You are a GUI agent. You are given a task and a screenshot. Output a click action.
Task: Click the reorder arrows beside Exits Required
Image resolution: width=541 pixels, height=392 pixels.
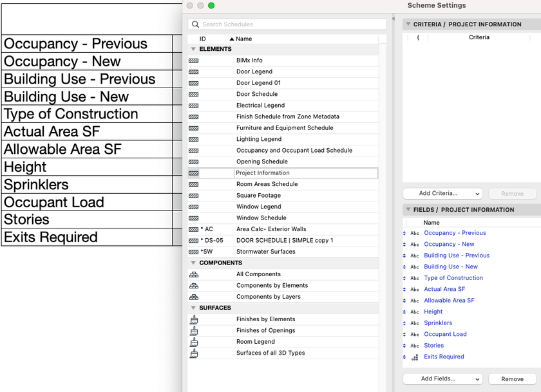[x=404, y=357]
